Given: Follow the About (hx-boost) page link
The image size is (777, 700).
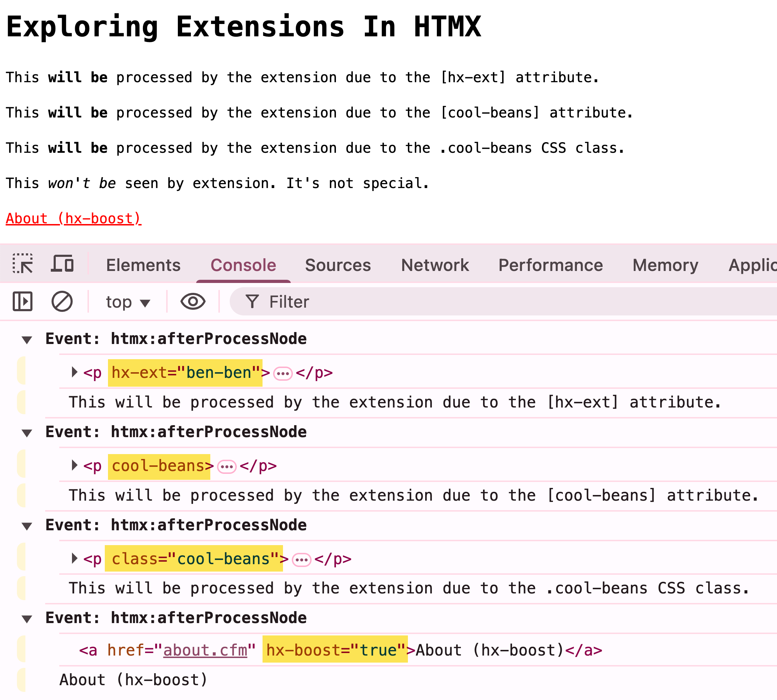Looking at the screenshot, I should (73, 218).
